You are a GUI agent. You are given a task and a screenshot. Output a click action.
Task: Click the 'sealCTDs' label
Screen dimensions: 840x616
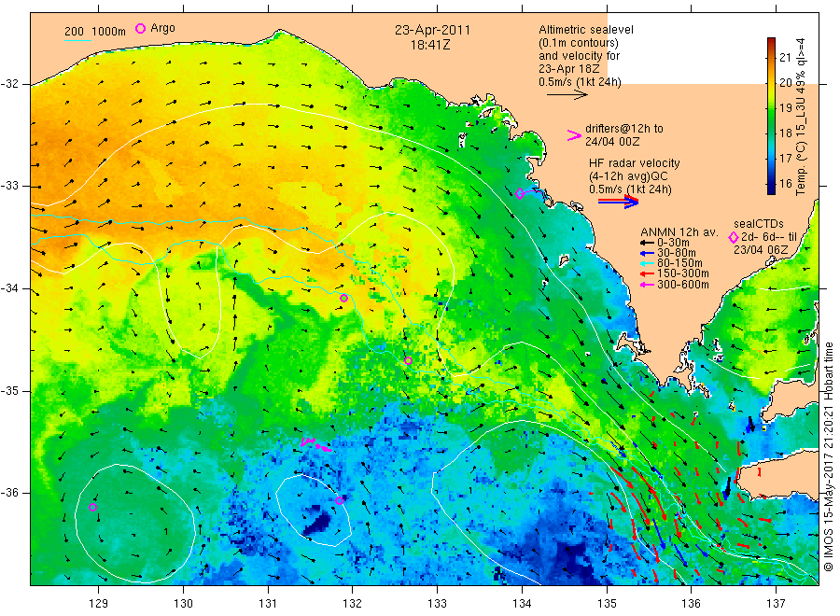point(758,224)
